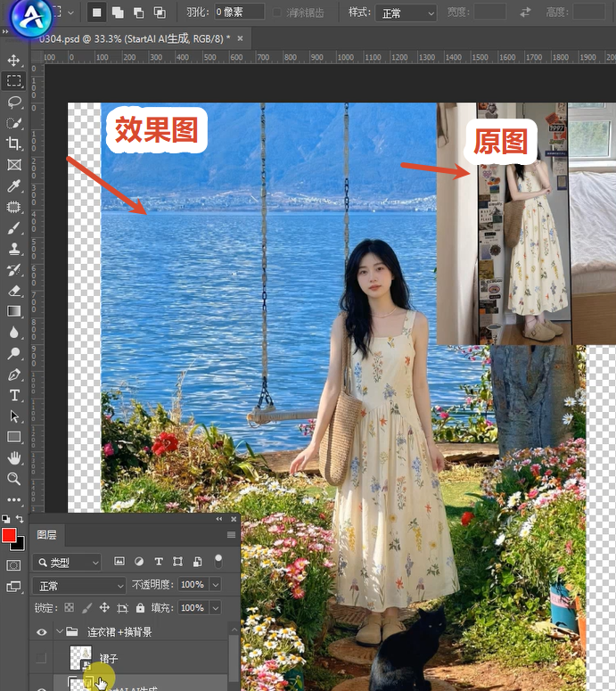Click the Quick Mask mode icon

point(13,565)
